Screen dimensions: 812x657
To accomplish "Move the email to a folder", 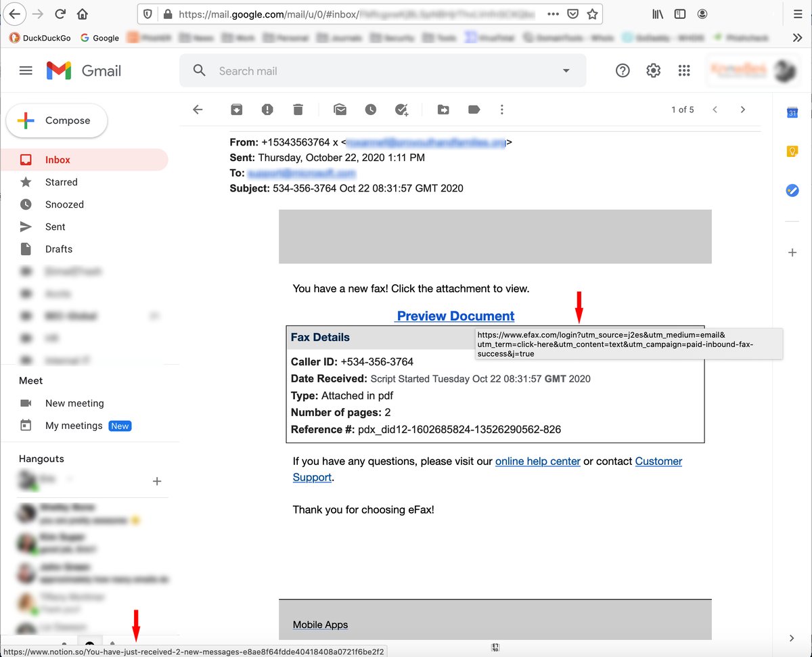I will point(443,109).
